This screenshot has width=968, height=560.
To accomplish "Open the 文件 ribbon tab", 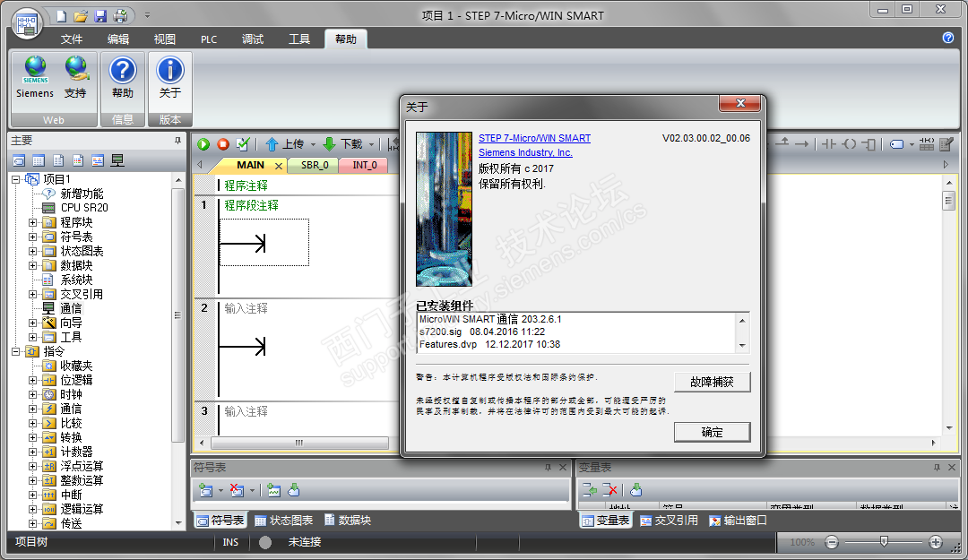I will click(72, 39).
